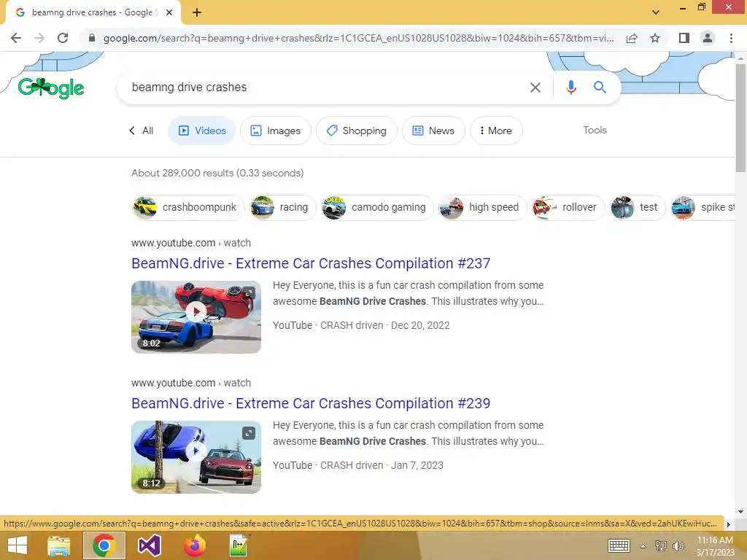Viewport: 747px width, 560px height.
Task: Click the share page icon in address bar
Action: click(632, 38)
